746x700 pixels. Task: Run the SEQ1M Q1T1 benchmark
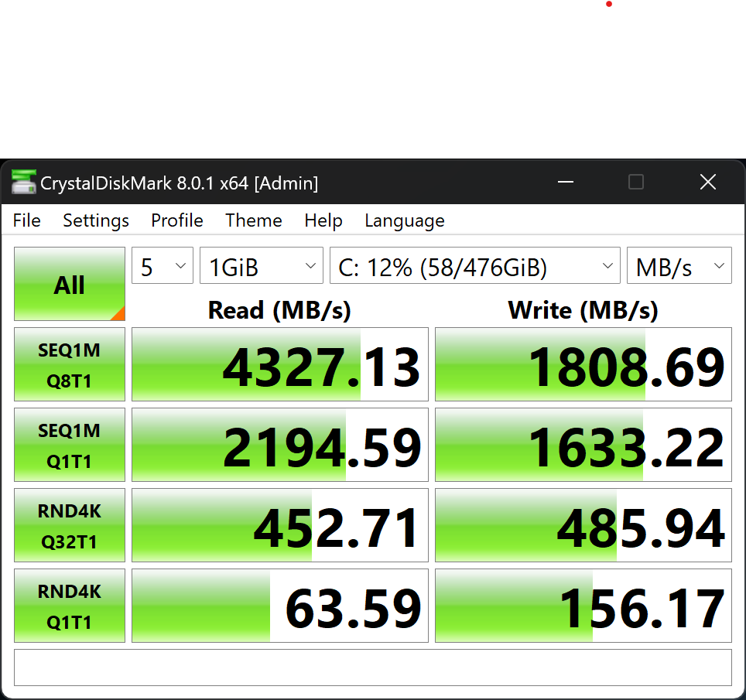pyautogui.click(x=70, y=446)
